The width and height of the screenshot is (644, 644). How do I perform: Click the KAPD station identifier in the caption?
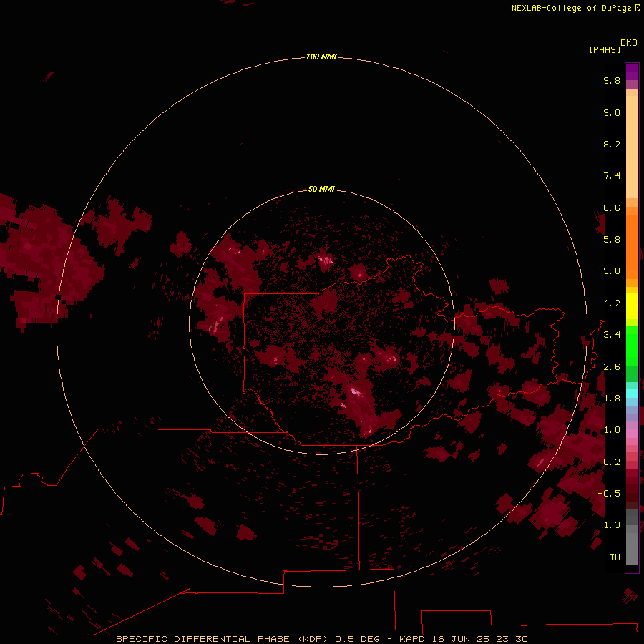click(x=412, y=639)
